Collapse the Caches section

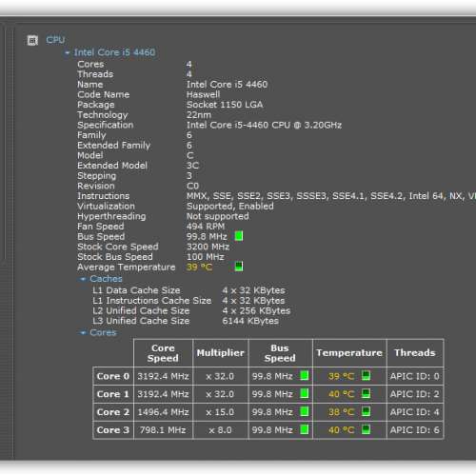pyautogui.click(x=83, y=279)
